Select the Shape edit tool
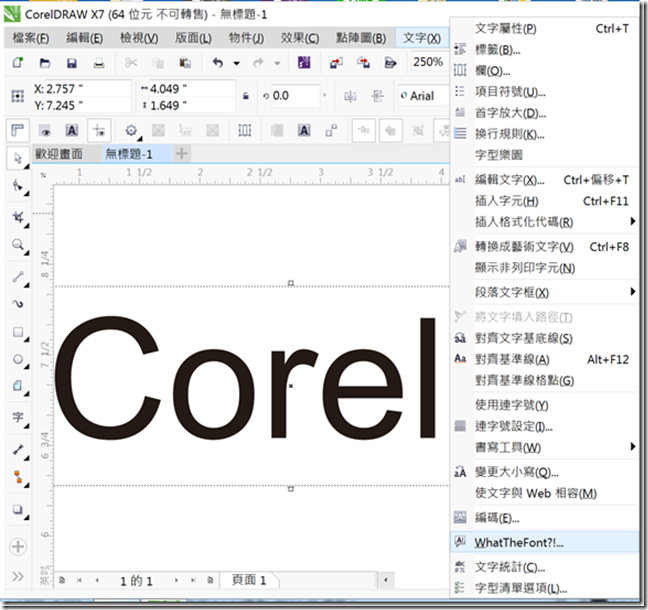 click(x=18, y=186)
